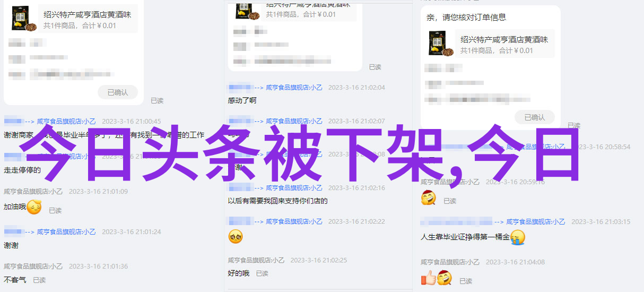Image resolution: width=644 pixels, height=292 pixels.
Task: Click the 已确认 button in the right card
Action: (x=535, y=117)
